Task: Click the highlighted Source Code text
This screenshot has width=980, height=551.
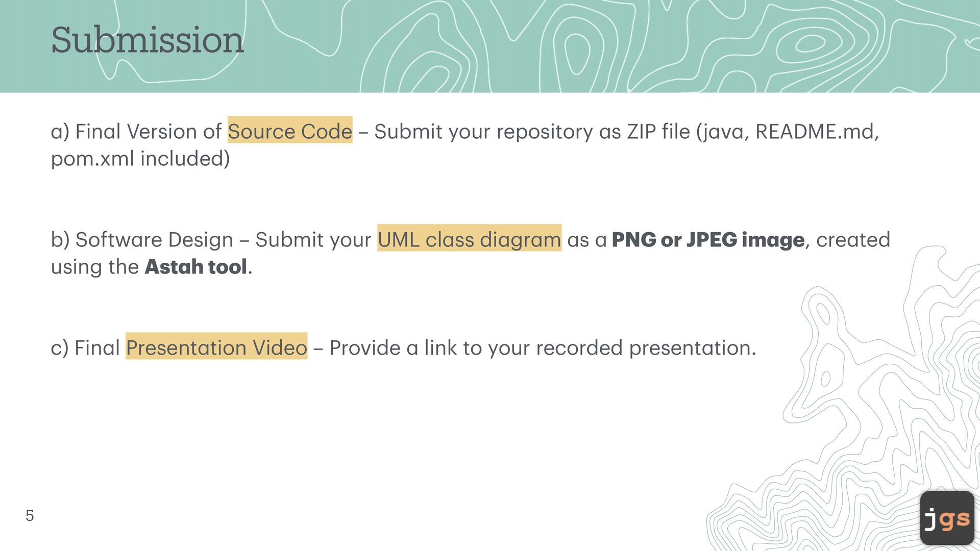Action: point(290,131)
